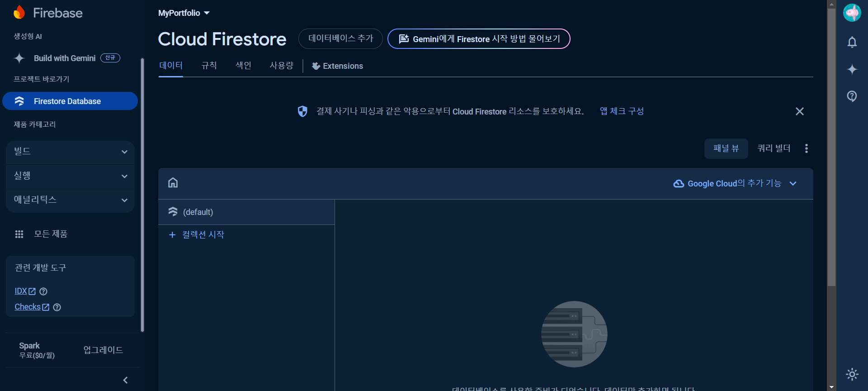
Task: Click the 신규 badge next to Gemini
Action: [x=110, y=58]
